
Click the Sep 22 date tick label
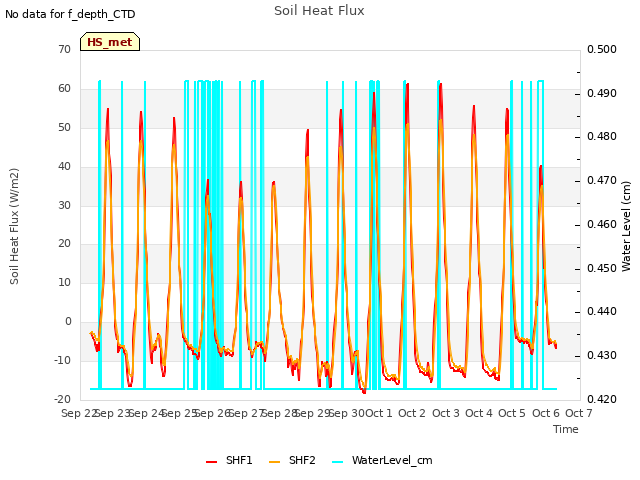click(x=79, y=413)
